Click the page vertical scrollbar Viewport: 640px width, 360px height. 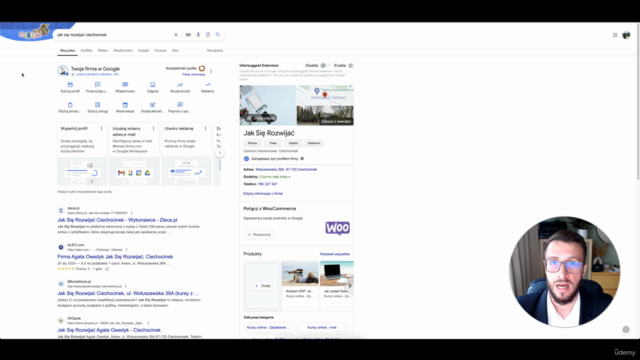click(638, 102)
